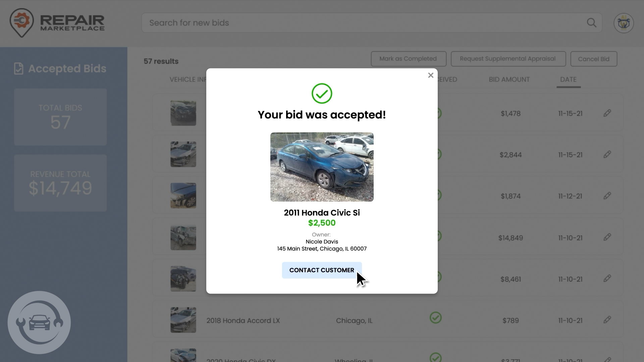Sort by the BID AMOUNT column header
Screen dimensions: 644x362
point(509,79)
